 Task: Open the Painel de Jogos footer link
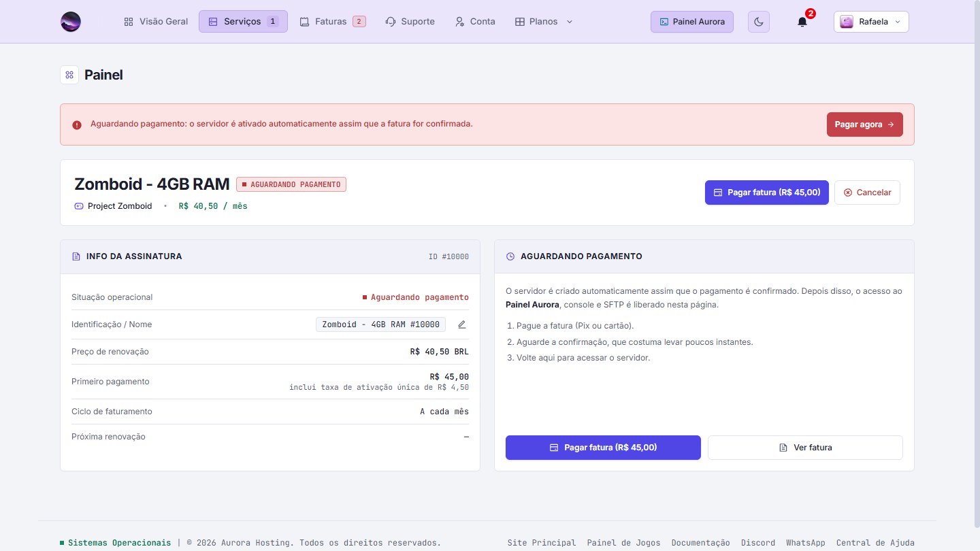pos(624,543)
